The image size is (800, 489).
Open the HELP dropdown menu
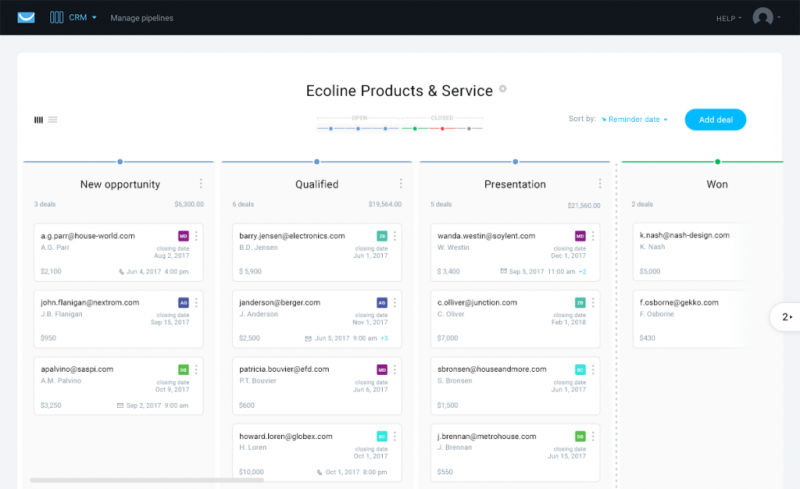click(728, 18)
